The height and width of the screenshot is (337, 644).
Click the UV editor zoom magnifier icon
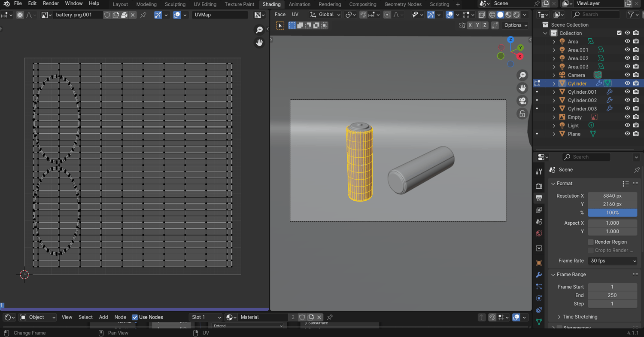tap(259, 30)
